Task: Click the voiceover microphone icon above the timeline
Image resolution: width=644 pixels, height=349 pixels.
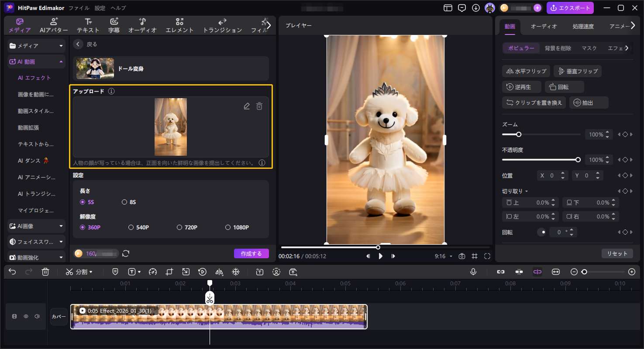Action: (473, 272)
